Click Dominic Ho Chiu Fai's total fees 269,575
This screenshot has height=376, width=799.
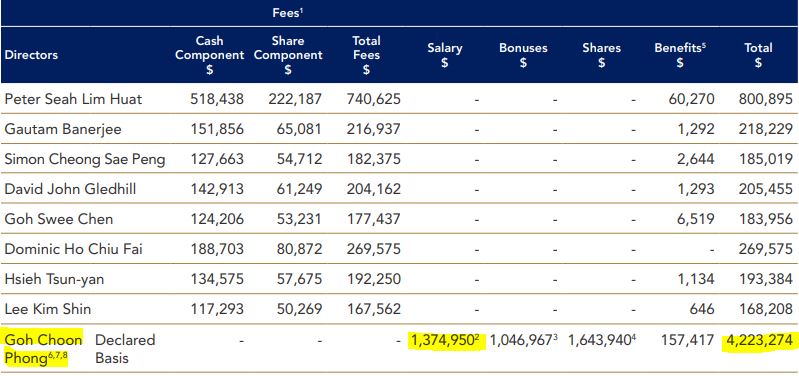[x=374, y=249]
